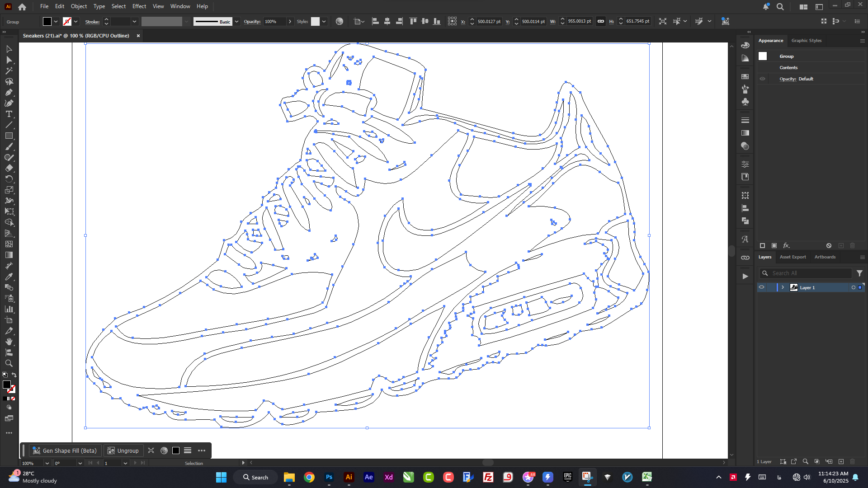Click the None color mode button below swatches
Image resolution: width=868 pixels, height=488 pixels.
point(14,399)
